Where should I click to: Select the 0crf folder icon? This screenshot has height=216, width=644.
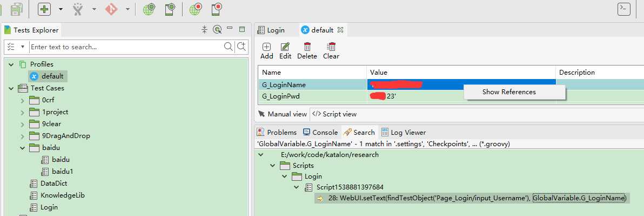(x=34, y=100)
